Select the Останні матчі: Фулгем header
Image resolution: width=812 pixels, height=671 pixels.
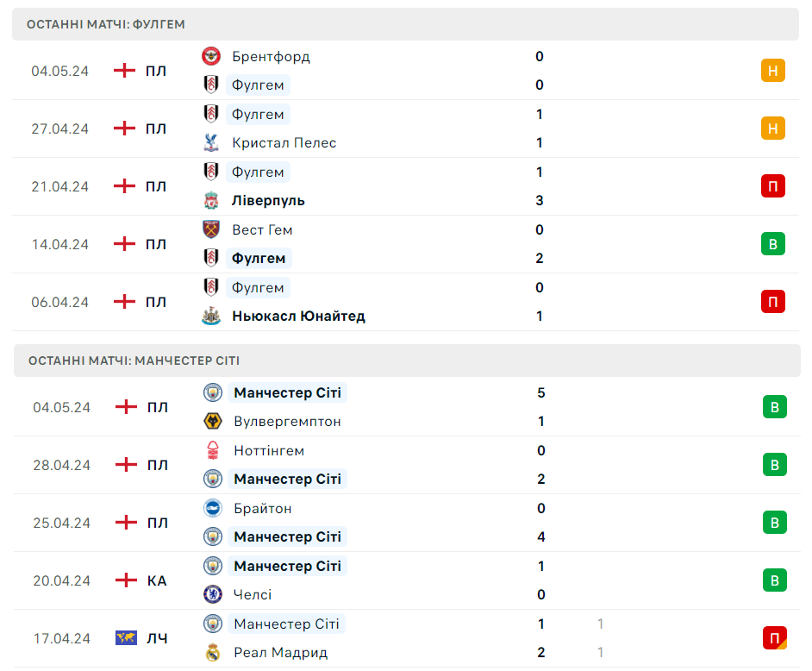[405, 24]
